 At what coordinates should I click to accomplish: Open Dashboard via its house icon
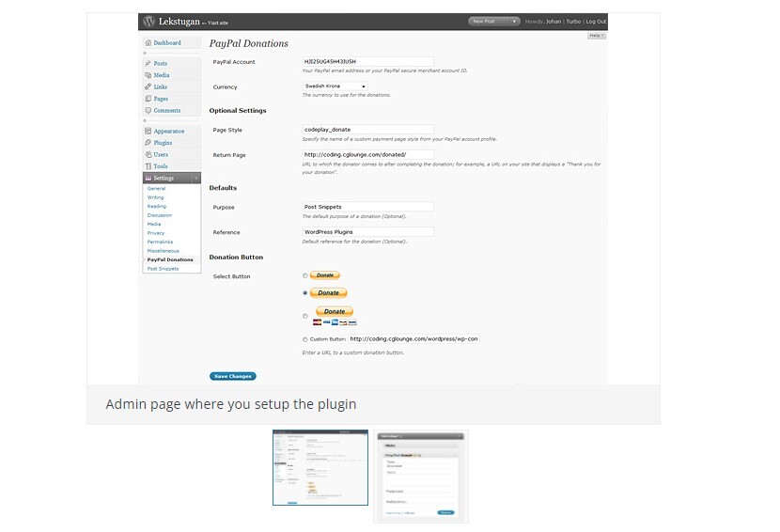[x=148, y=43]
